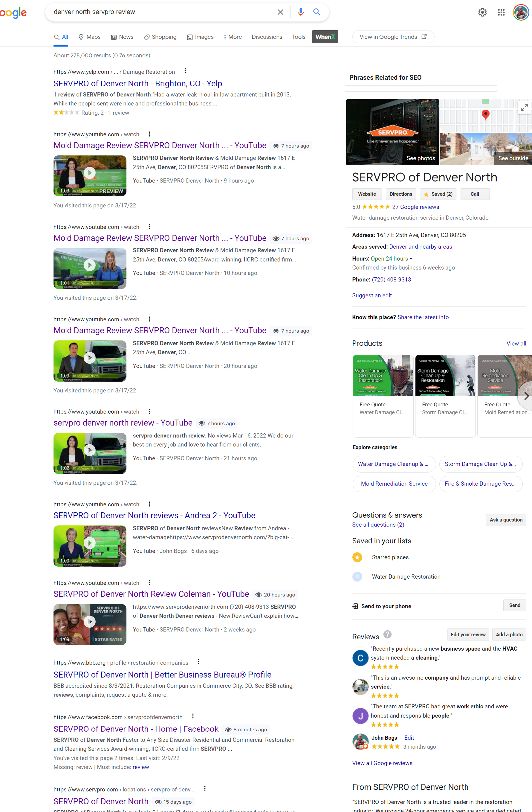Image resolution: width=532 pixels, height=812 pixels.
Task: Click the blue magnifier search icon
Action: click(317, 12)
